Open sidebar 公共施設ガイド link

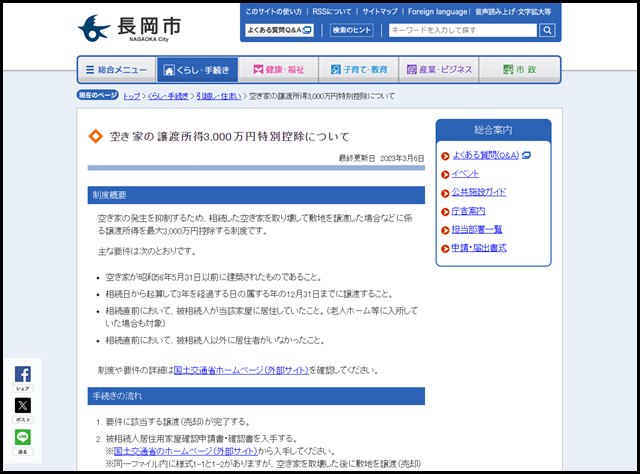click(479, 192)
